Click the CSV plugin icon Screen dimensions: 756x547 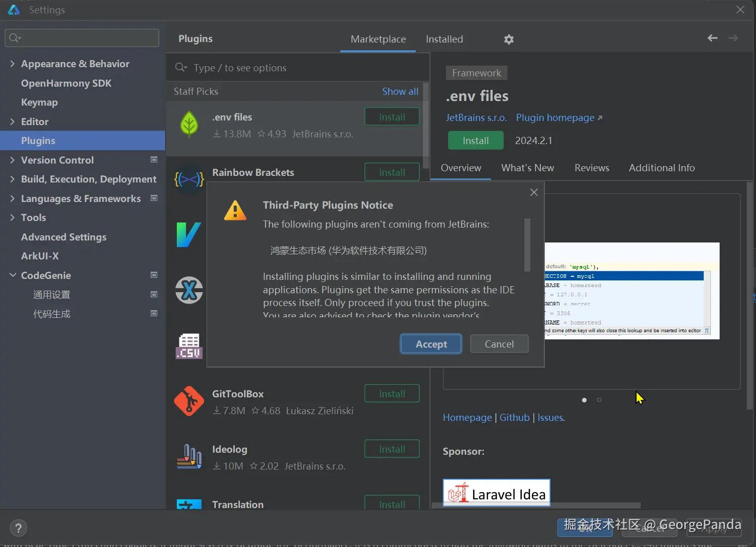coord(189,346)
